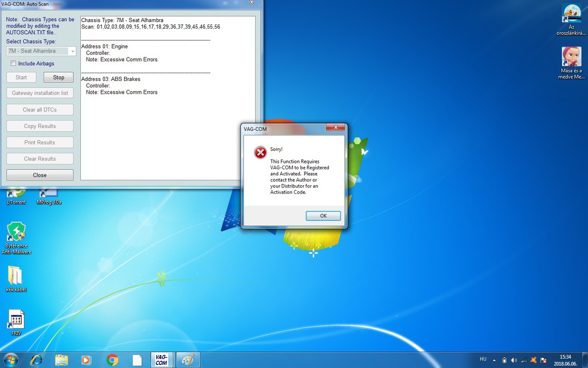Click 'Chassis Type: 7M - Seat Alhambra' result line

click(x=122, y=20)
